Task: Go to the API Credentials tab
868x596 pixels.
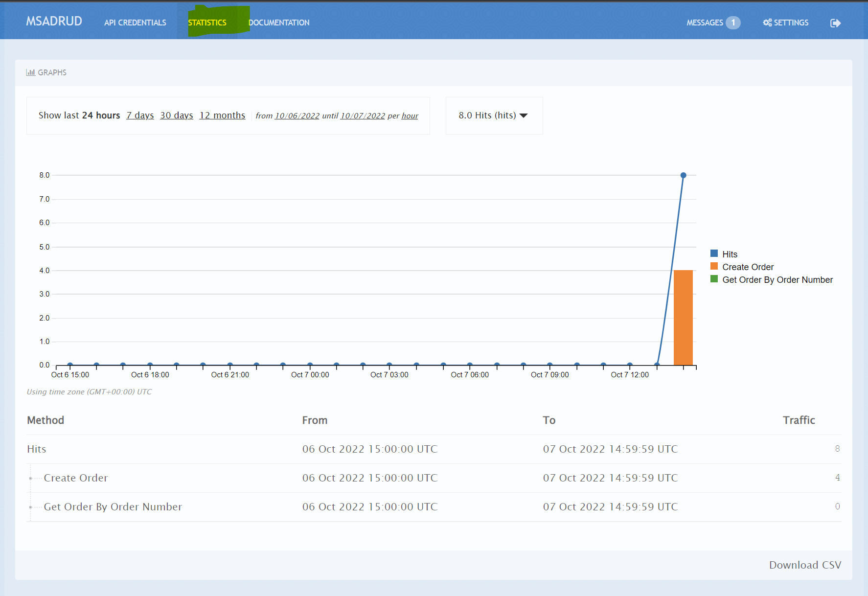Action: 135,23
